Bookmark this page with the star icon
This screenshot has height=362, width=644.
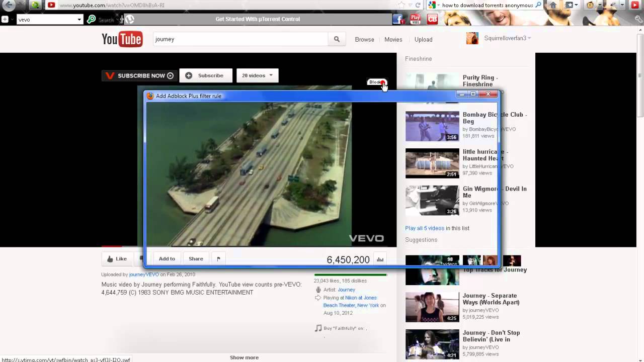[x=401, y=5]
